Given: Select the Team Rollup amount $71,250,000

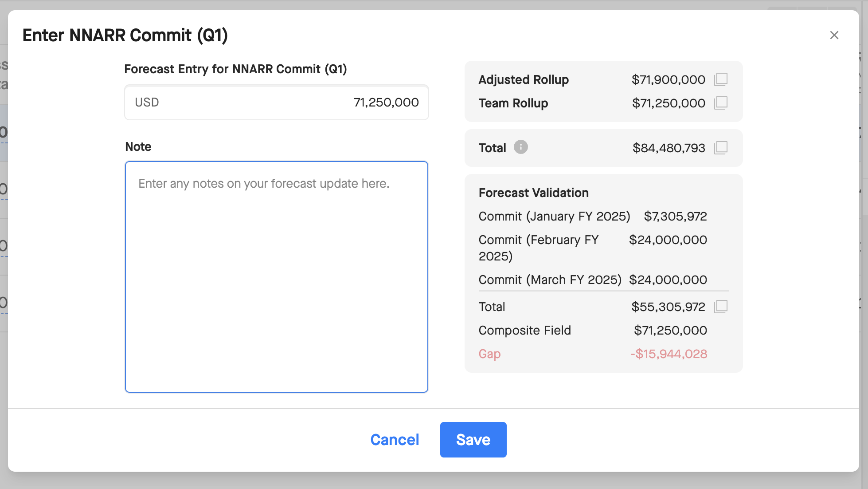Looking at the screenshot, I should pos(669,103).
